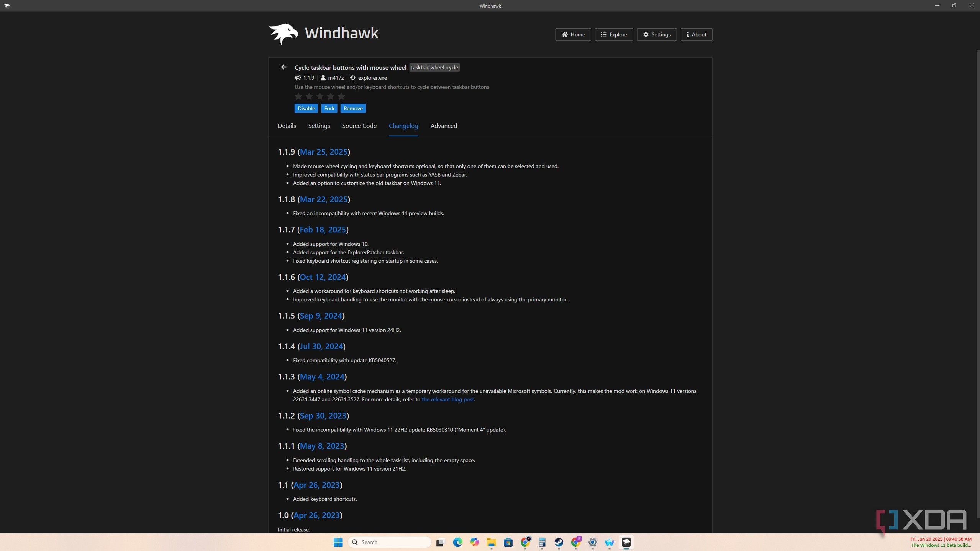Screen dimensions: 980x551
Task: Open the Explore mods page
Action: point(614,34)
